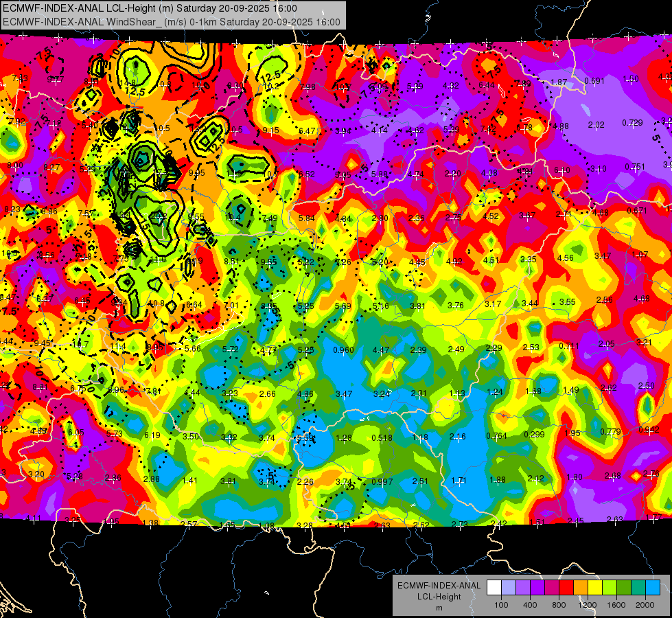672x618 pixels.
Task: Click the map value 3.20
Action: point(36,474)
